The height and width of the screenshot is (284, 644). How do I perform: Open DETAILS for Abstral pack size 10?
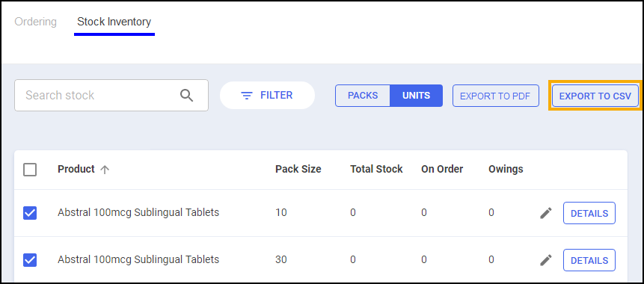tap(589, 213)
